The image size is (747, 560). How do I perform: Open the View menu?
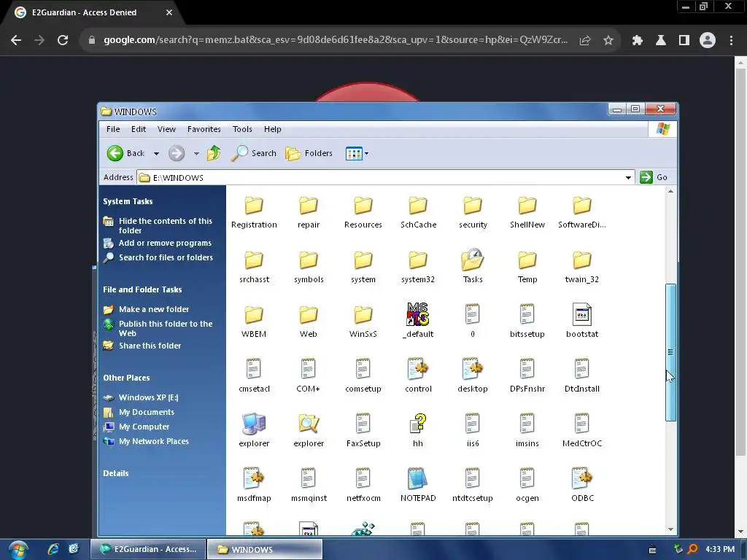pos(167,129)
